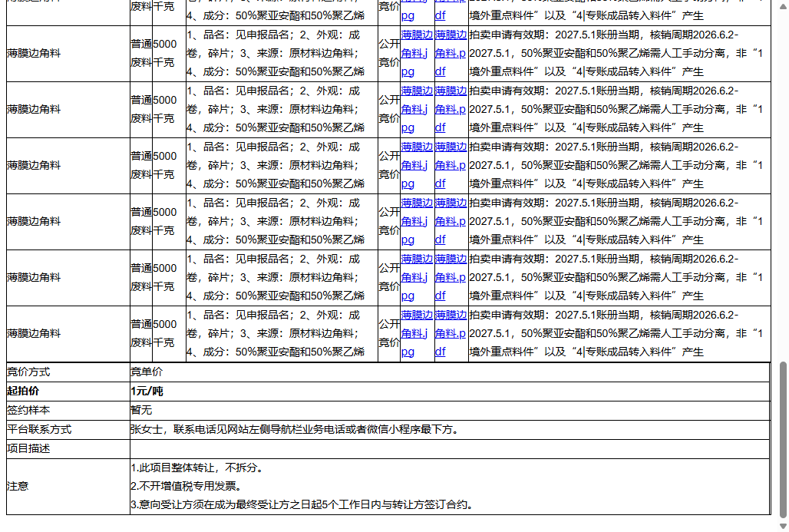Click note 3 about signing within 5个工作日
This screenshot has width=789, height=532.
pyautogui.click(x=302, y=504)
